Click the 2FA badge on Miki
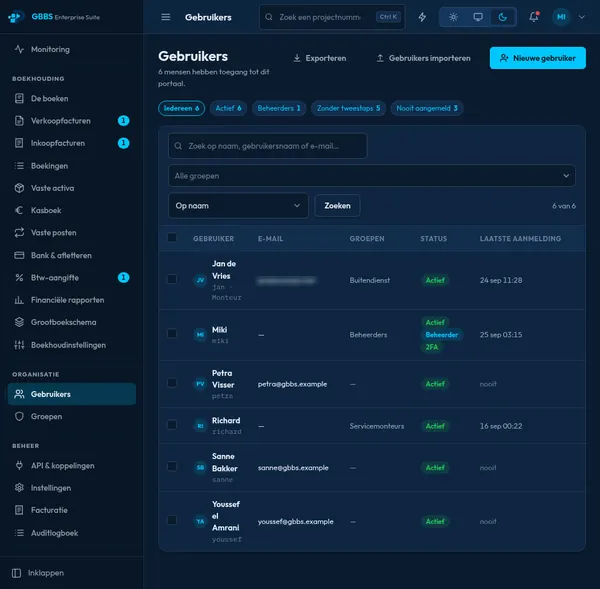 pyautogui.click(x=432, y=347)
